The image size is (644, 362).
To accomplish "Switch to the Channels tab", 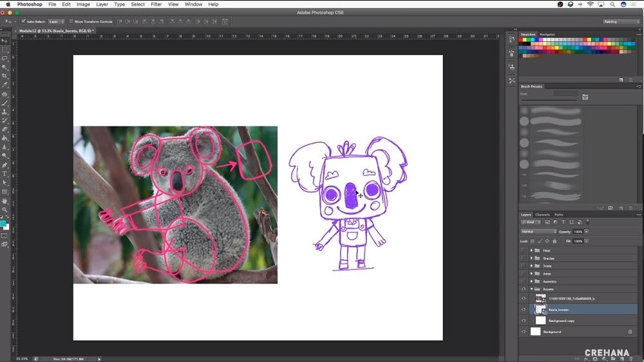I will point(542,214).
